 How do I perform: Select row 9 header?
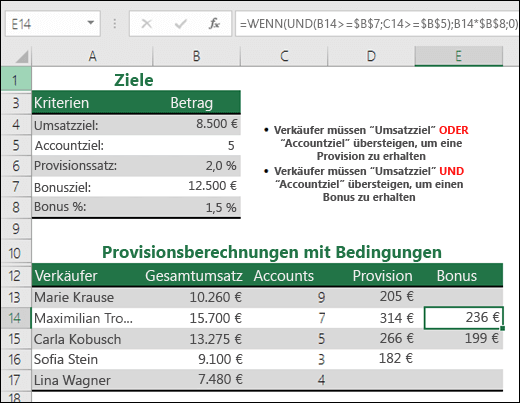(16, 229)
